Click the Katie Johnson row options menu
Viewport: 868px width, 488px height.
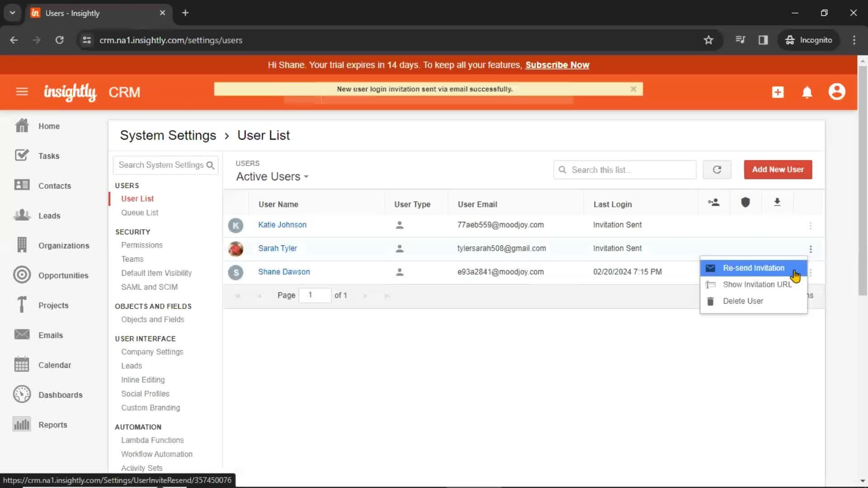click(x=810, y=225)
